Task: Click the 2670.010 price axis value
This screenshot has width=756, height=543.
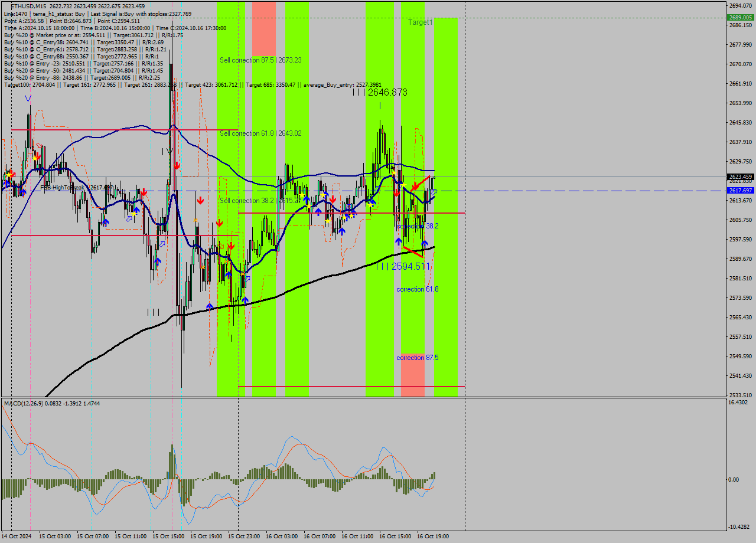Action: [740, 64]
